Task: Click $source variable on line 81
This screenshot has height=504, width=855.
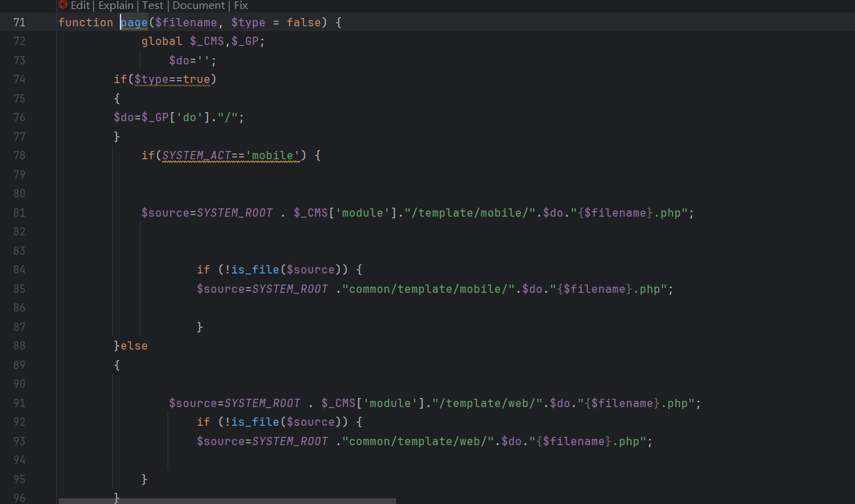Action: (165, 213)
